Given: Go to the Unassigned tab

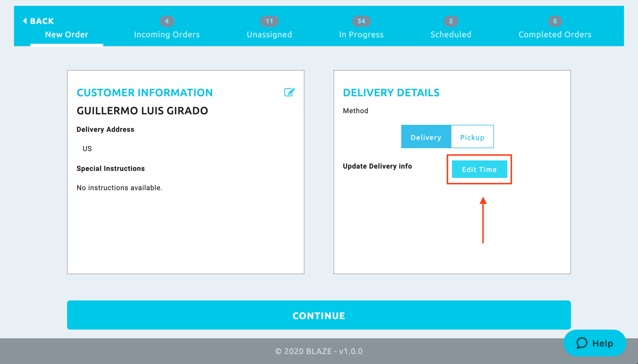Looking at the screenshot, I should coord(269,35).
